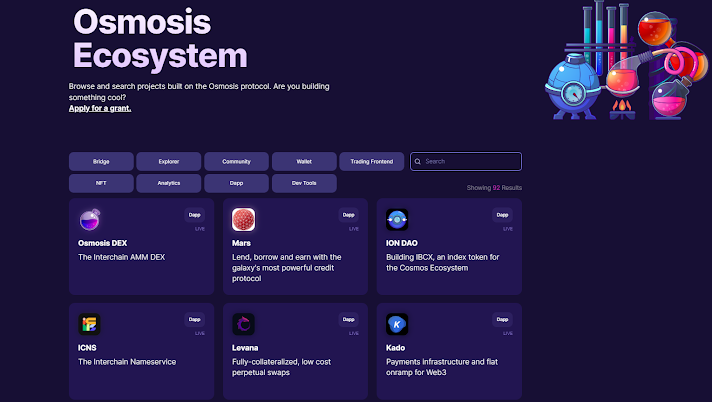Click 'Building IBCX' description text

point(443,263)
